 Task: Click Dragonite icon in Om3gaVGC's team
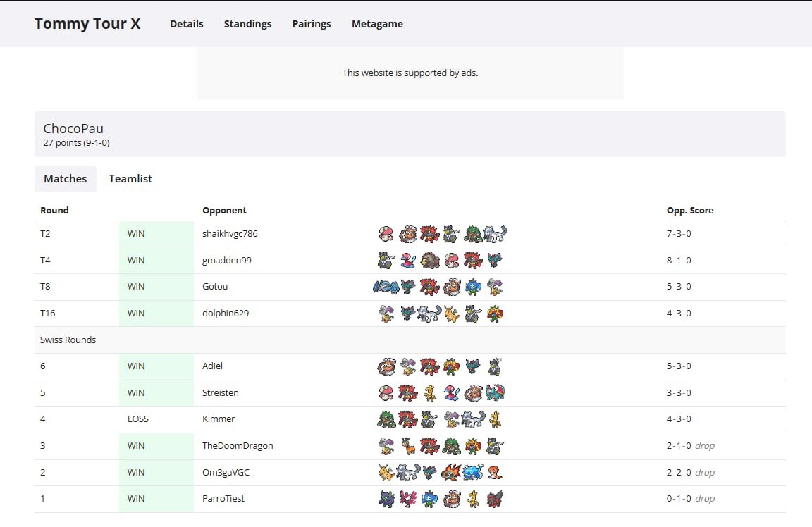point(386,473)
